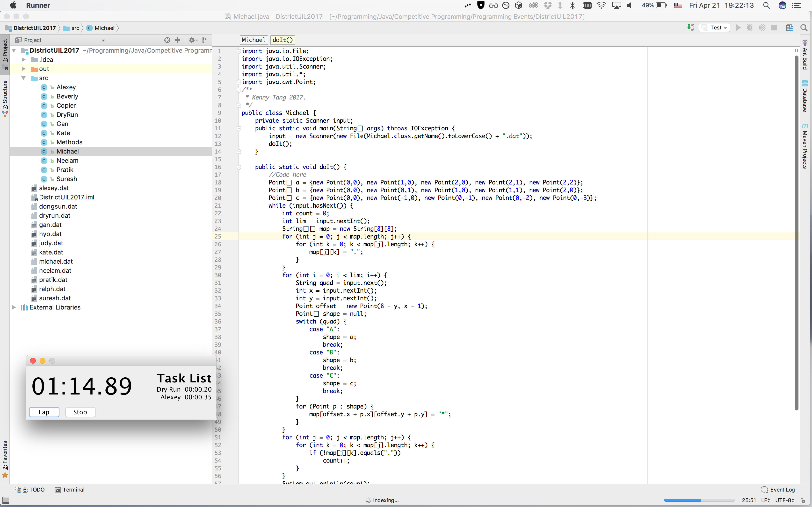Click the Search Everywhere magnifier icon
812x507 pixels.
[804, 28]
